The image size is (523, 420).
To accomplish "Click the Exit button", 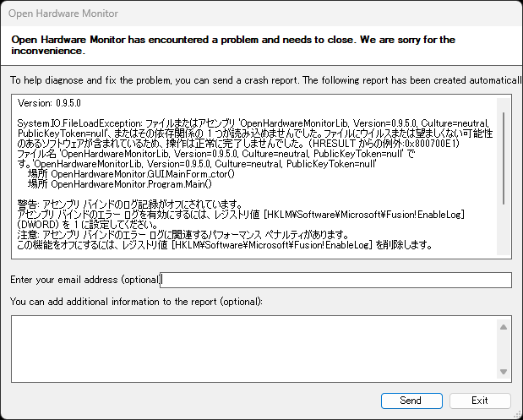I will (x=480, y=401).
